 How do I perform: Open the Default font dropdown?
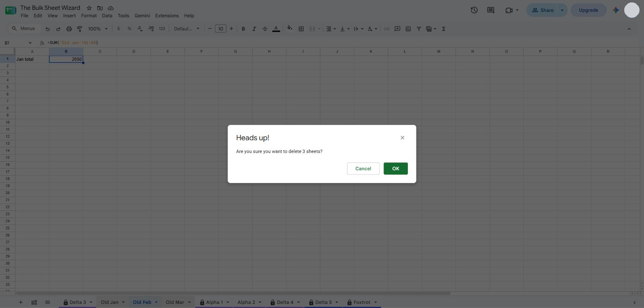click(186, 29)
